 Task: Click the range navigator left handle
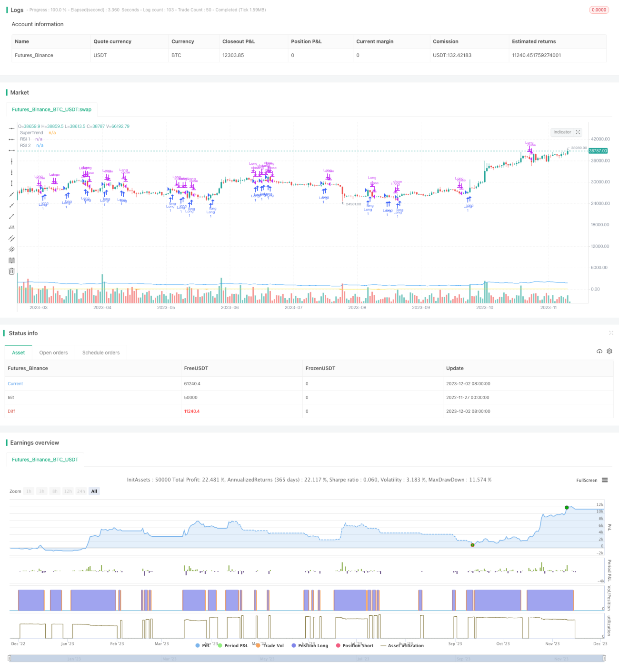tap(10, 658)
